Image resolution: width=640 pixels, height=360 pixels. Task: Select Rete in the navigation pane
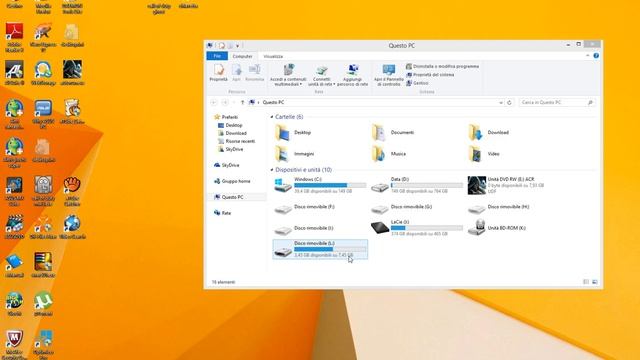[222, 213]
